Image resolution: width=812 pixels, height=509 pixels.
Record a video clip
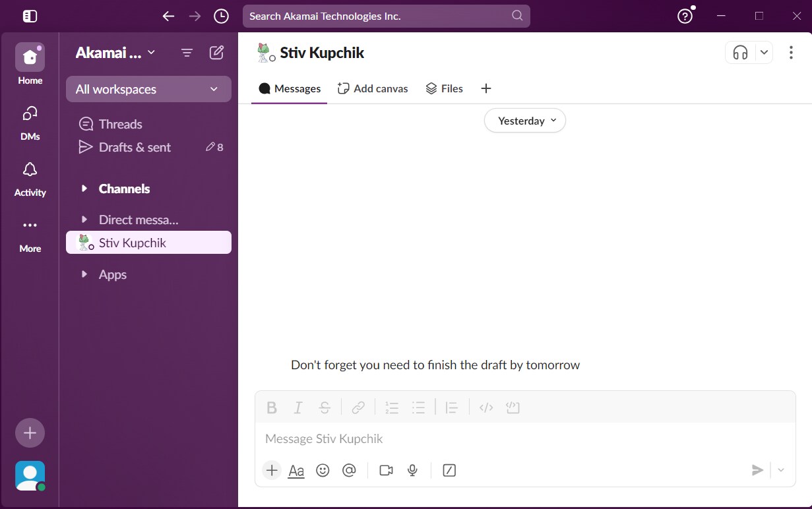(x=386, y=470)
